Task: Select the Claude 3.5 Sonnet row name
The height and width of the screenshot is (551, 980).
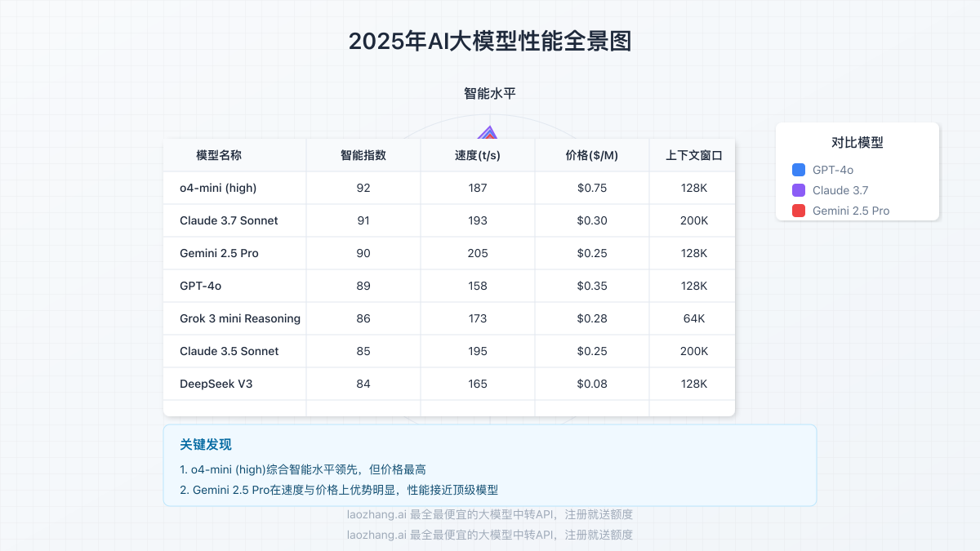Action: coord(229,351)
